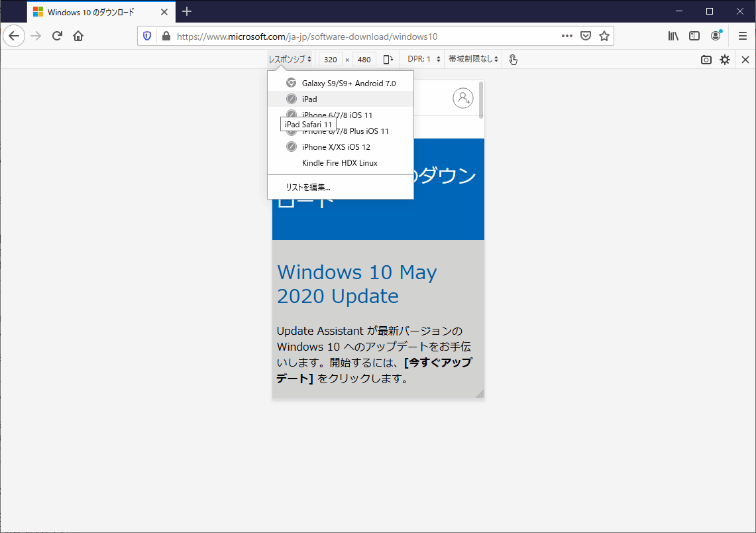Open responsive design mode settings gear

725,60
